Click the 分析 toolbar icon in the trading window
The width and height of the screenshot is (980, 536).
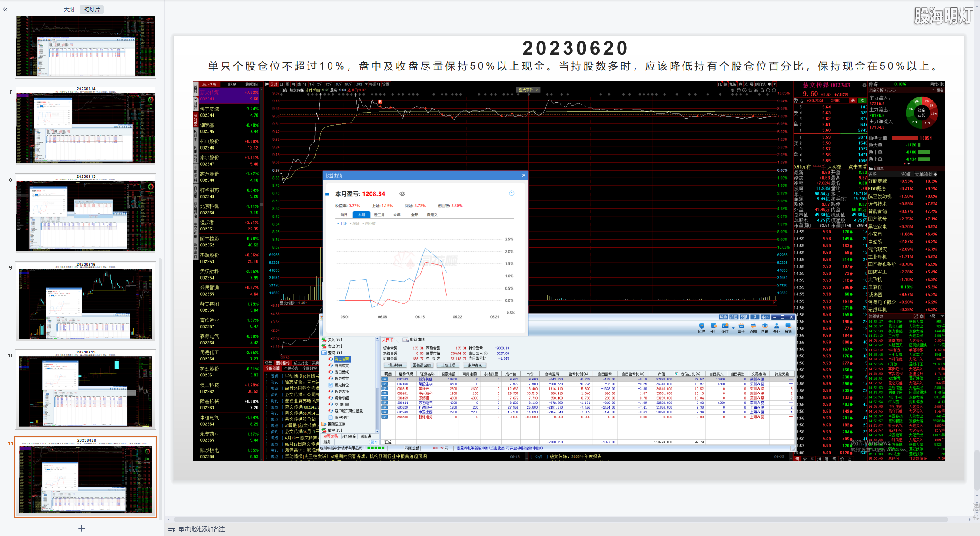click(713, 328)
